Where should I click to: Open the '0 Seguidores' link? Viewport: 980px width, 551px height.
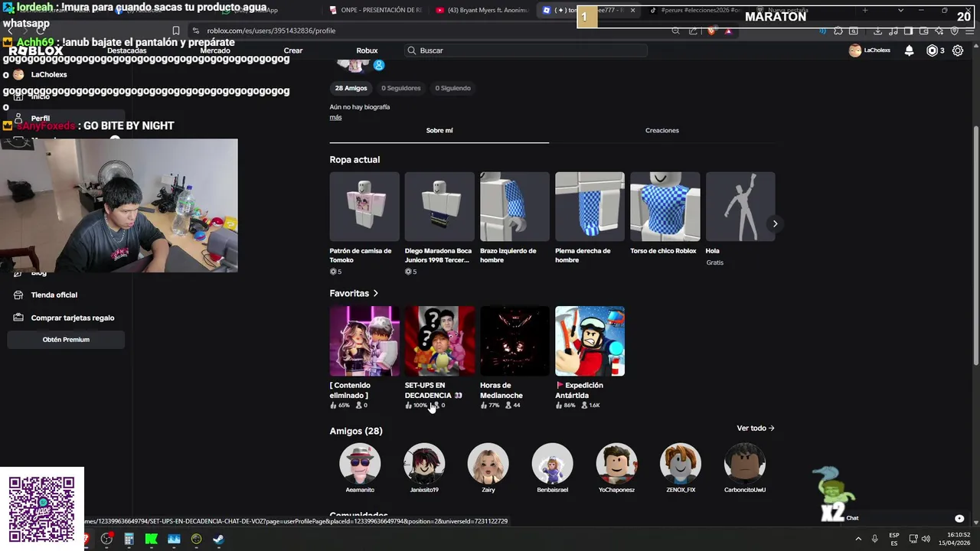coord(401,88)
